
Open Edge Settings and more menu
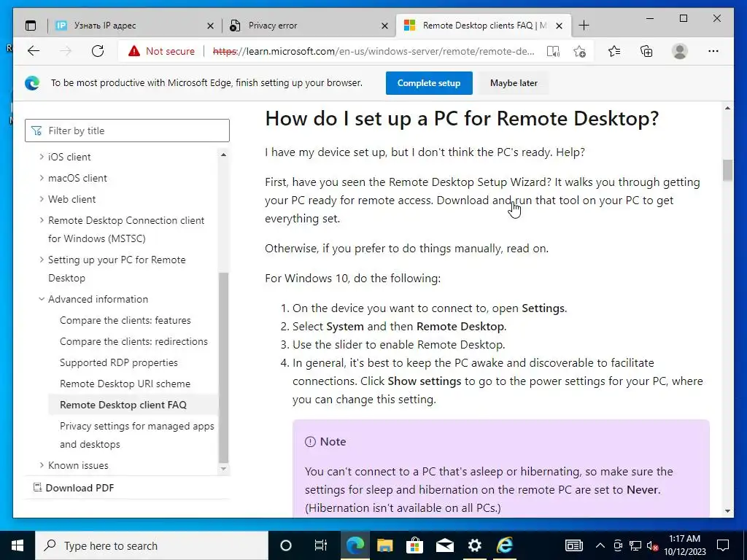point(713,51)
